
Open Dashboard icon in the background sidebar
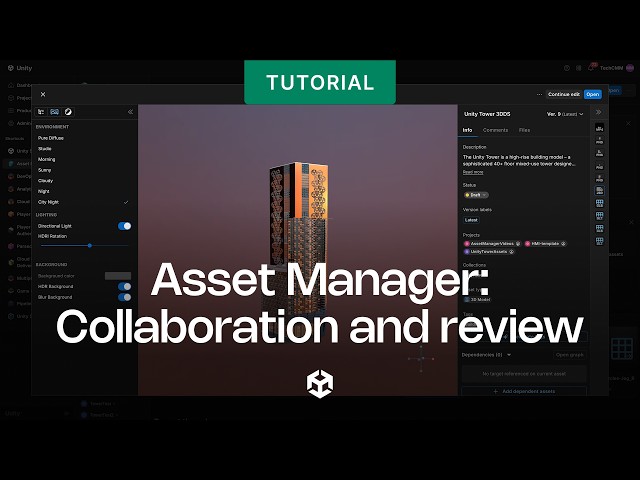click(x=11, y=85)
